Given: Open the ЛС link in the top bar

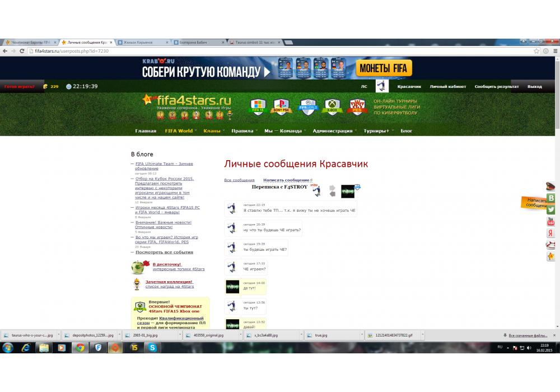Looking at the screenshot, I should click(x=364, y=86).
